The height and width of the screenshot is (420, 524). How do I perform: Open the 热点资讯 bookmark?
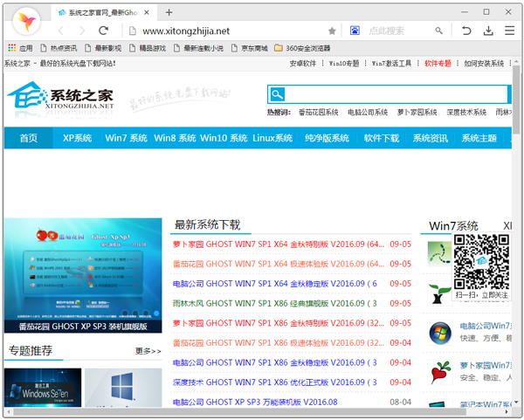tap(59, 48)
